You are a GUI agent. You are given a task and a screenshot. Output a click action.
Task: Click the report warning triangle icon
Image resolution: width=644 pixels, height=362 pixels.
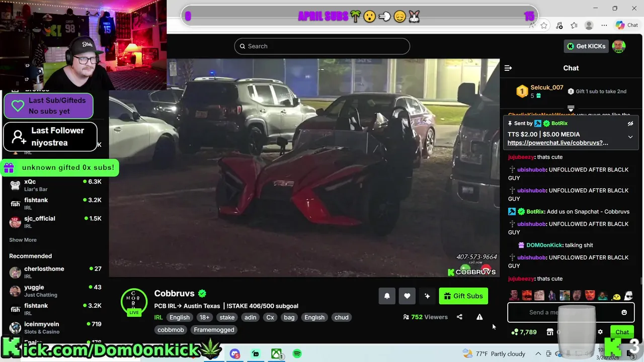(479, 317)
